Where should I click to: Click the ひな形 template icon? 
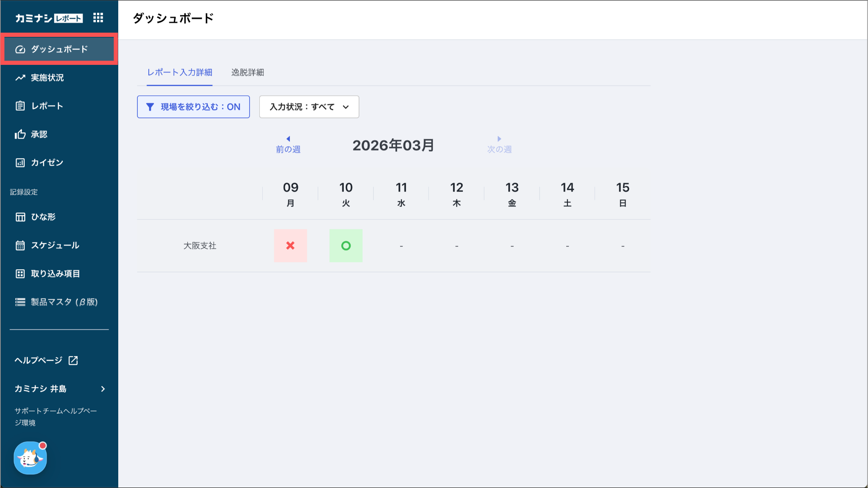tap(20, 217)
